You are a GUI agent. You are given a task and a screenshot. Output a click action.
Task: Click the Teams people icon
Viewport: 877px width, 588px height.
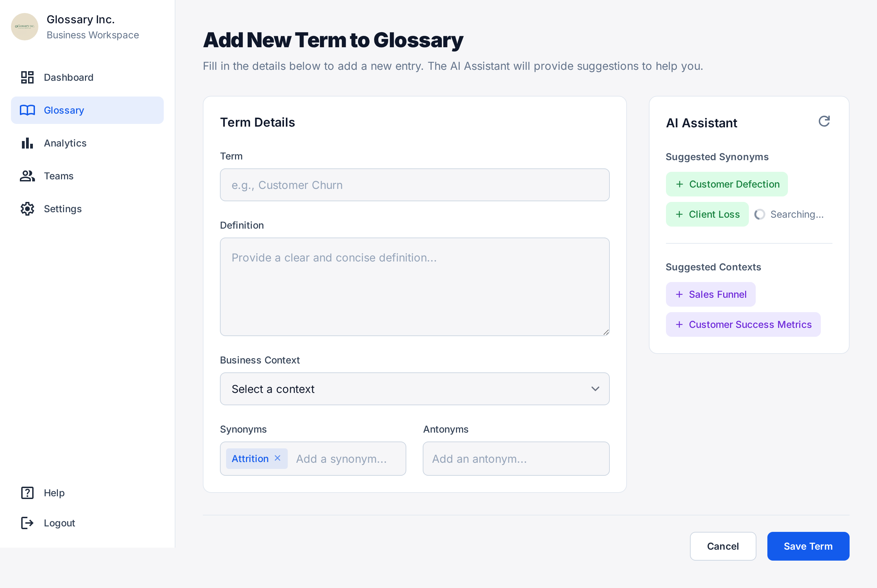27,176
